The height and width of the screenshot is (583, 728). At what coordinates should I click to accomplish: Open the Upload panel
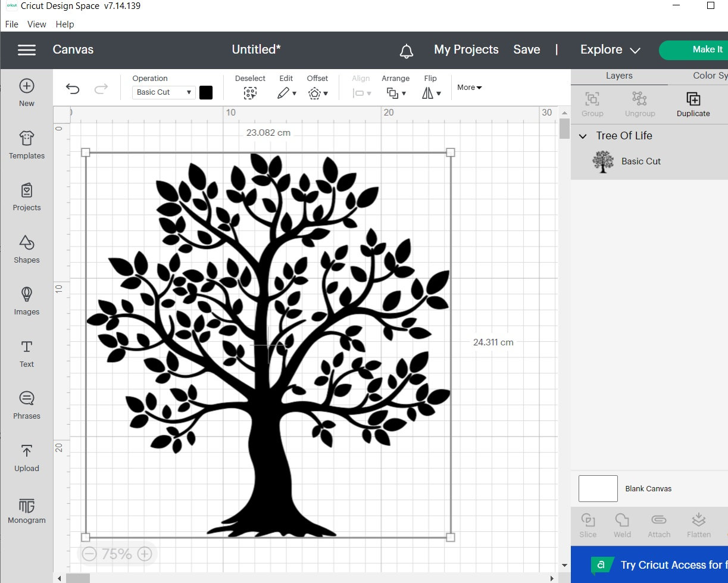coord(26,459)
